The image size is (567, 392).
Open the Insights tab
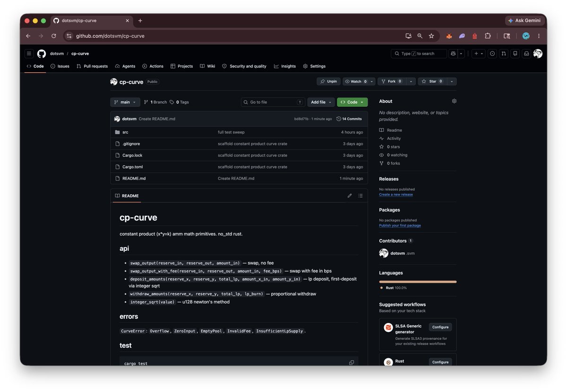tap(285, 66)
